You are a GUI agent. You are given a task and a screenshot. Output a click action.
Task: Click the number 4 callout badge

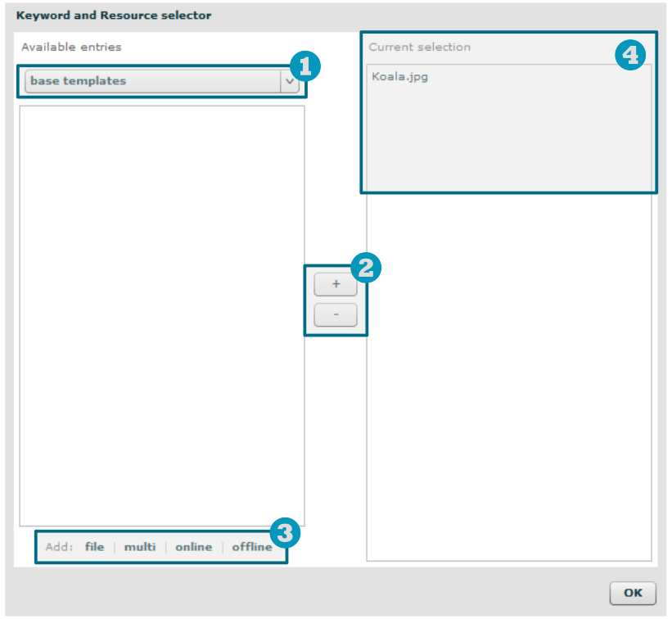tap(630, 55)
